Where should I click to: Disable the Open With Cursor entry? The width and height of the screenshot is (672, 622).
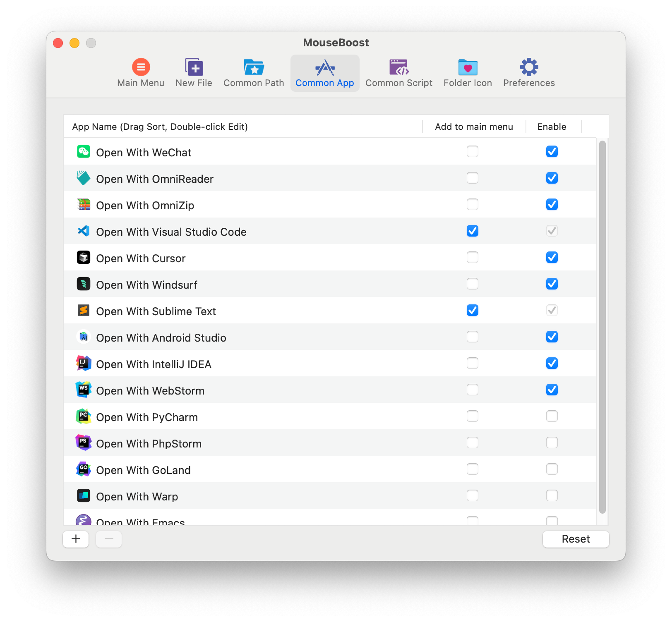(x=552, y=258)
